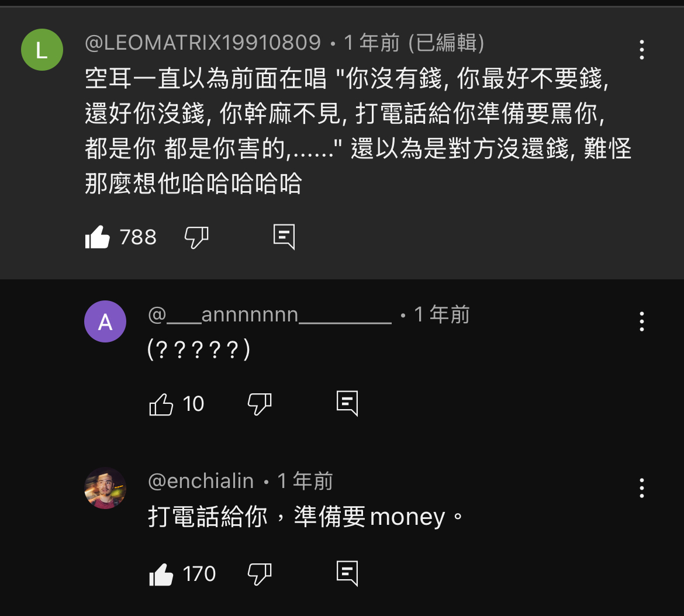Open green L avatar of LEOMATRIX19910809

[42, 50]
